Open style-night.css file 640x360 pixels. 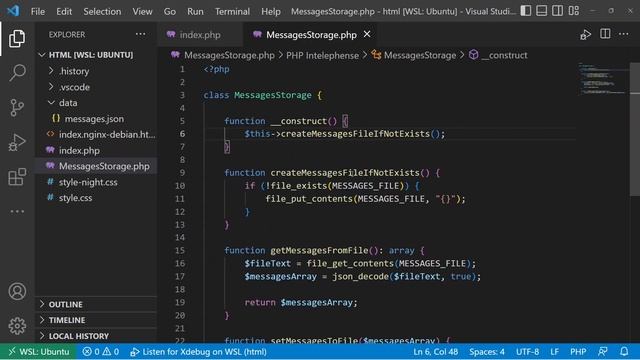pos(96,182)
